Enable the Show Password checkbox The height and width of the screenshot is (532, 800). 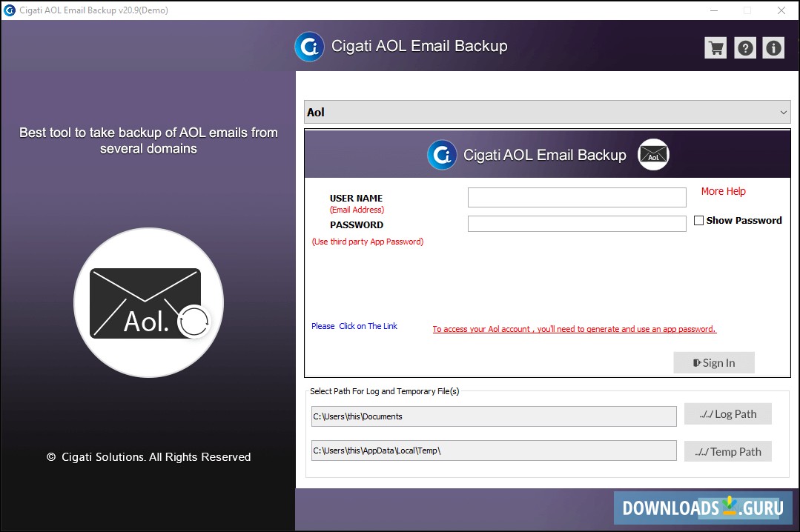tap(699, 220)
